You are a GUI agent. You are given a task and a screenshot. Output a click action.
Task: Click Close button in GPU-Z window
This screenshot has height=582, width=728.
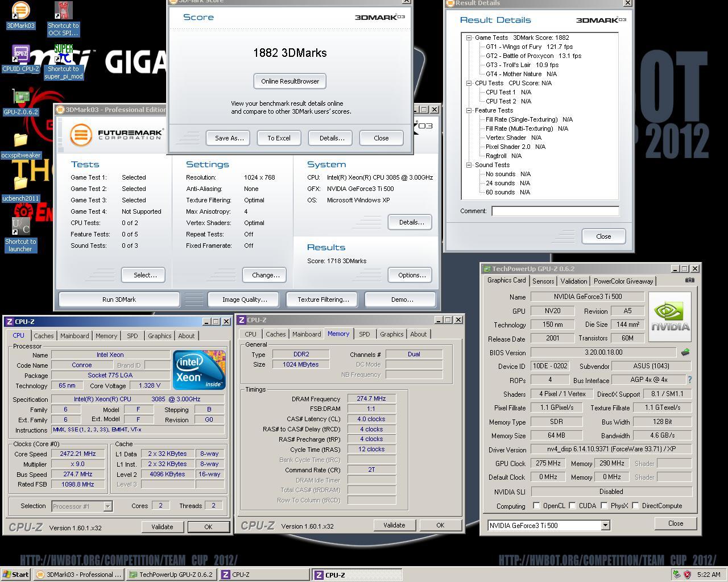tap(676, 523)
